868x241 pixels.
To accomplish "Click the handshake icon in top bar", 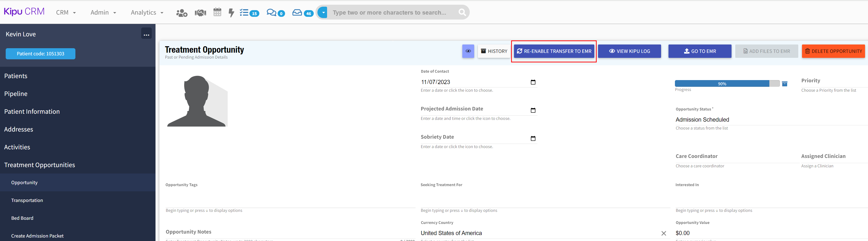I will tap(200, 13).
